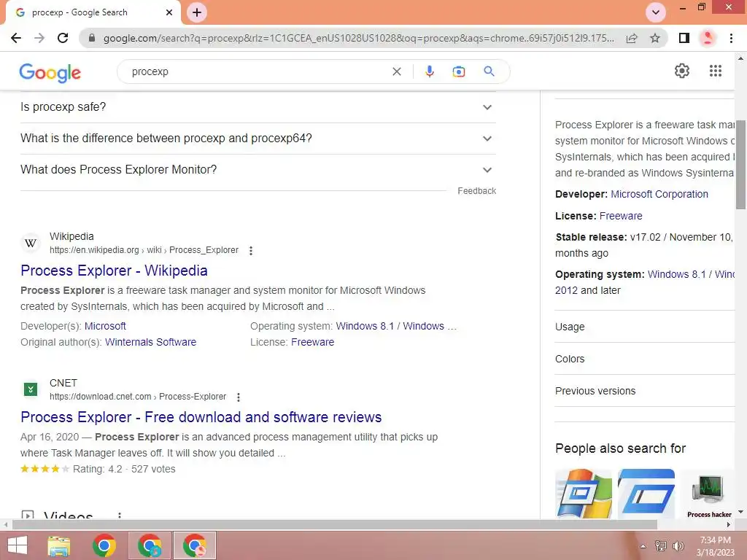Image resolution: width=747 pixels, height=560 pixels.
Task: Open Windows Start menu
Action: pos(18,545)
